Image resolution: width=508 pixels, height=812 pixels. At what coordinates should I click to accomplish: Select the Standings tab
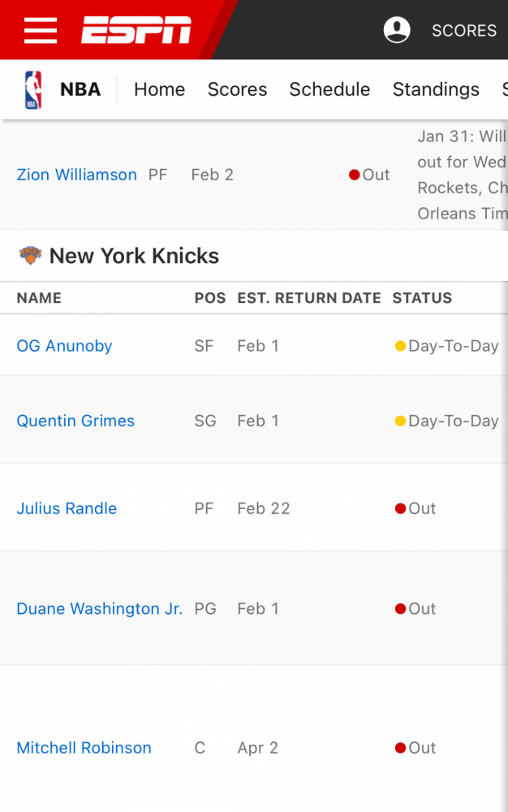tap(436, 89)
